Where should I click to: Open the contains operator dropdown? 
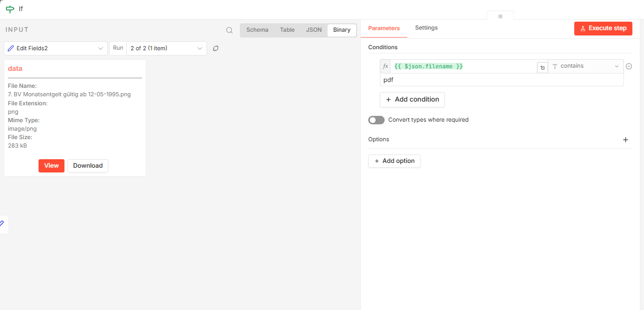[x=585, y=66]
